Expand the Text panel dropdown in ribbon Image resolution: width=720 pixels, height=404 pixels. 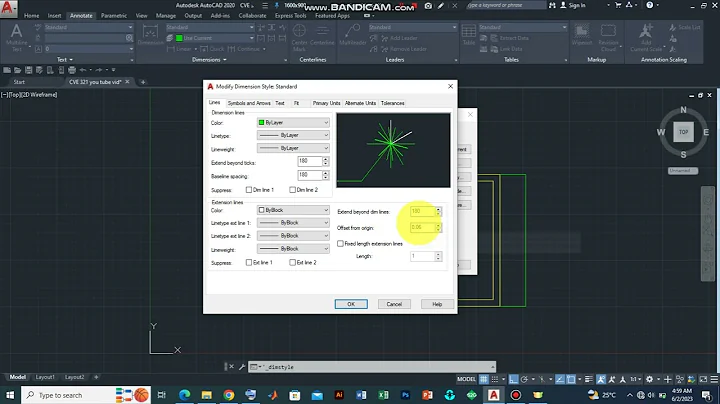(x=65, y=60)
